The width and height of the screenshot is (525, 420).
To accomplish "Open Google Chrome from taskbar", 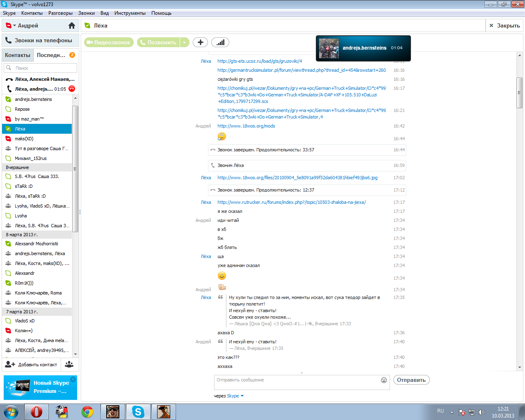I will click(x=87, y=412).
